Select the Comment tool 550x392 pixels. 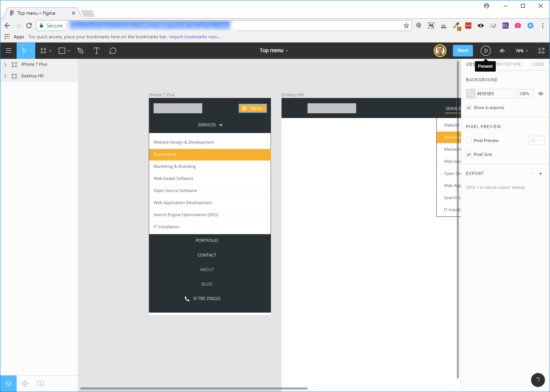pyautogui.click(x=113, y=51)
